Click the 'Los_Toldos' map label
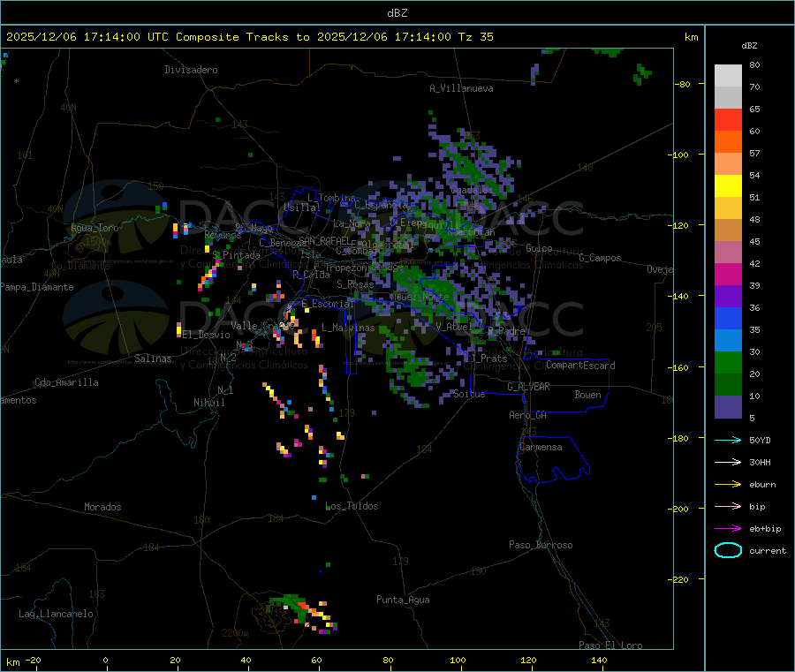 pyautogui.click(x=352, y=506)
